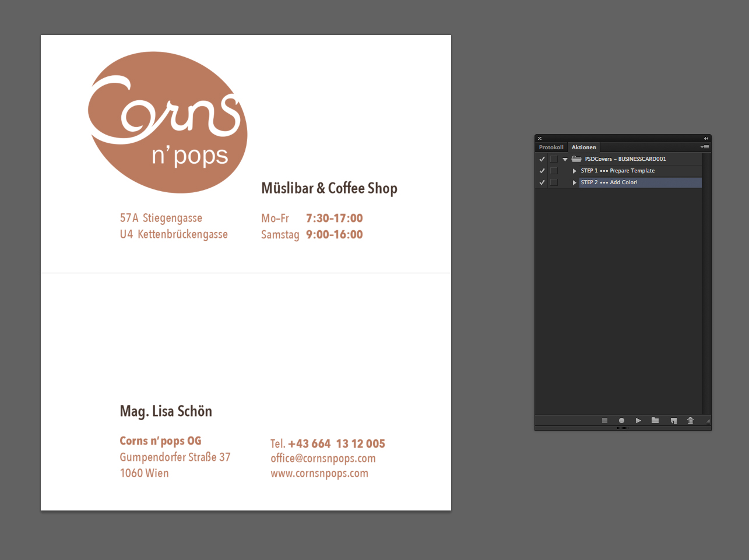
Task: Click the PSDCovers set folder icon
Action: pyautogui.click(x=576, y=159)
